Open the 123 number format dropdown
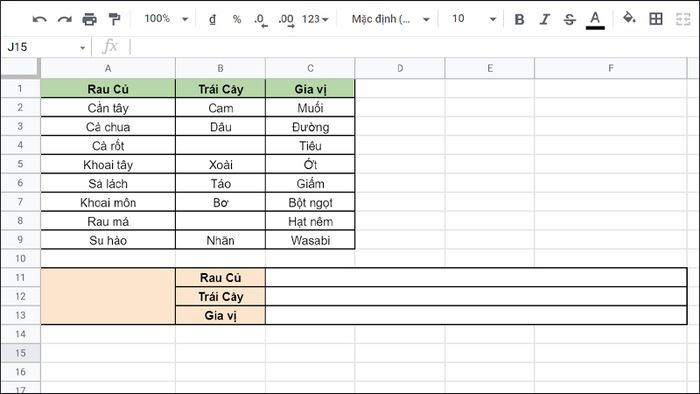This screenshot has width=700, height=394. [x=315, y=19]
